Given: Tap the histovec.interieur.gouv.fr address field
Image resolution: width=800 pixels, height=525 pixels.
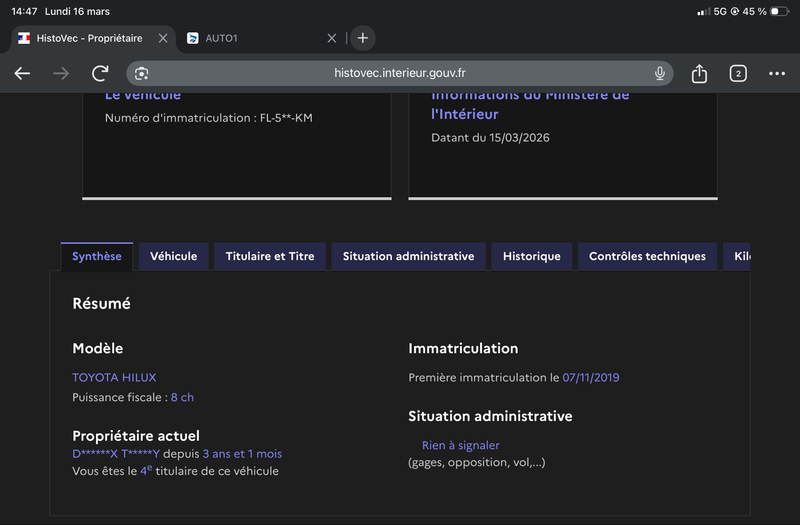Looking at the screenshot, I should tap(400, 74).
